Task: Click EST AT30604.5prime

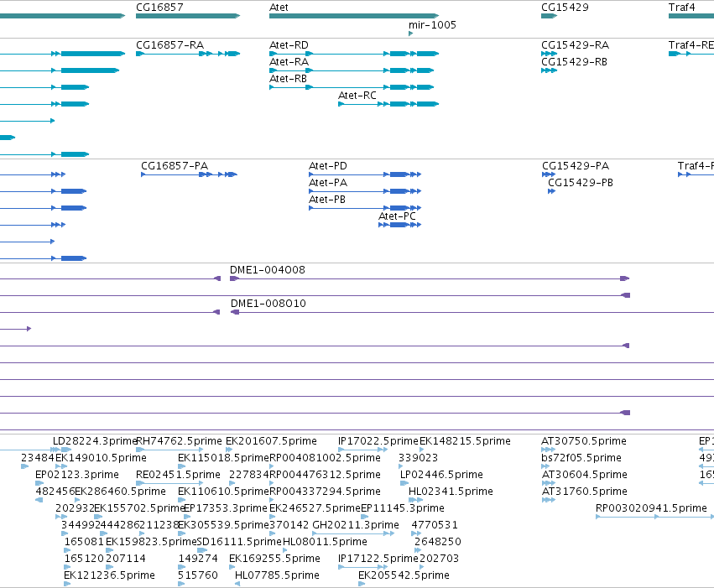Action: click(x=584, y=475)
